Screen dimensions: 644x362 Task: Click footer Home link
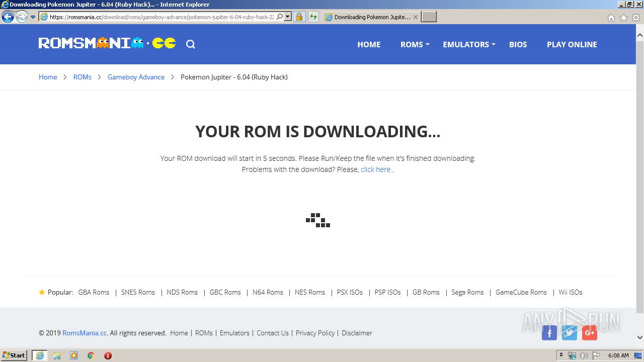tap(179, 333)
